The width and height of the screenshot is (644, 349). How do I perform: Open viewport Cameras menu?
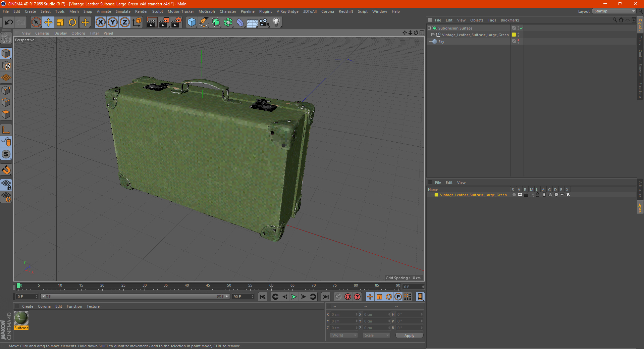42,33
